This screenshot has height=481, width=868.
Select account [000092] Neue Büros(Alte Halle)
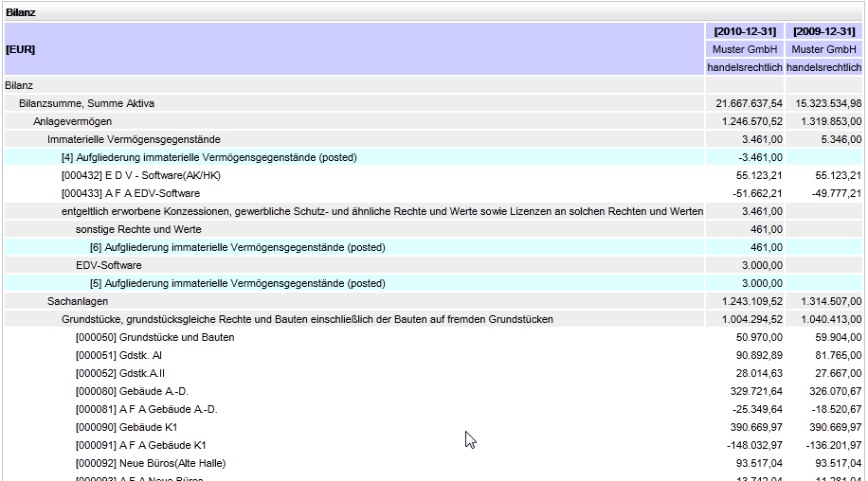(150, 463)
